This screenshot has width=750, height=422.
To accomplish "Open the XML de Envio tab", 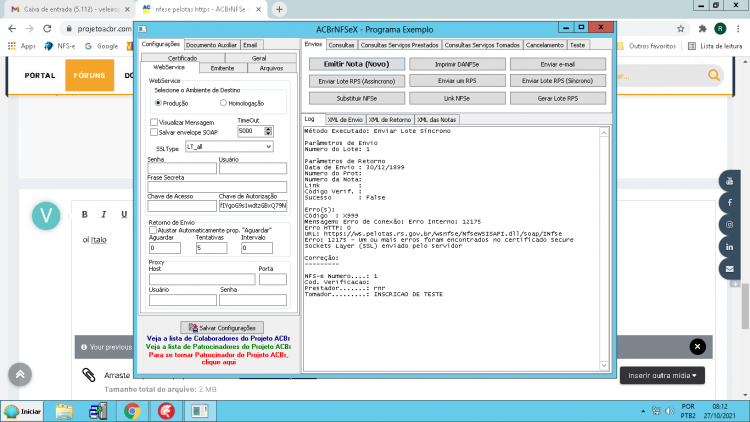I will [345, 120].
